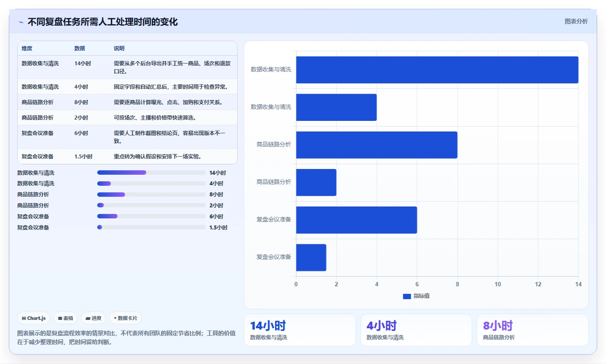Click the progress value label 1.5小时

tap(218, 228)
